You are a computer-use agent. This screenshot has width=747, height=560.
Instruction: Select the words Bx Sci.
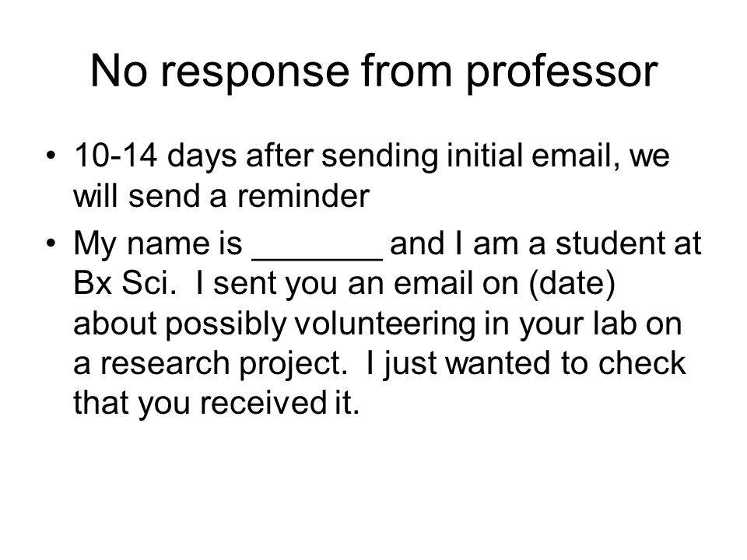pos(125,283)
